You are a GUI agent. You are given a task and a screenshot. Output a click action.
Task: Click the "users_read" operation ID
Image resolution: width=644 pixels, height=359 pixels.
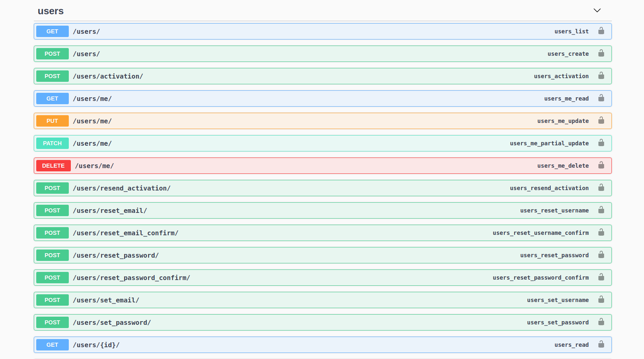(572, 345)
